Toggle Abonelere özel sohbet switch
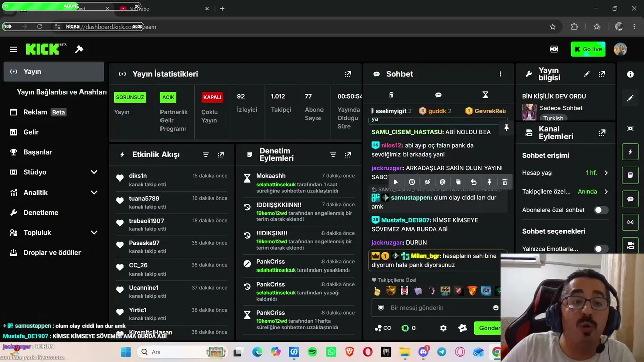The image size is (644, 362). [x=600, y=210]
